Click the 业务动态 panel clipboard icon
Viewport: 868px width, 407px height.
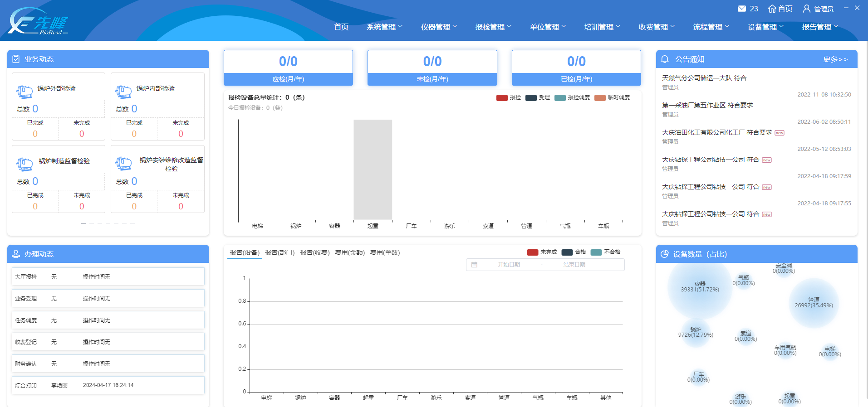pyautogui.click(x=16, y=59)
